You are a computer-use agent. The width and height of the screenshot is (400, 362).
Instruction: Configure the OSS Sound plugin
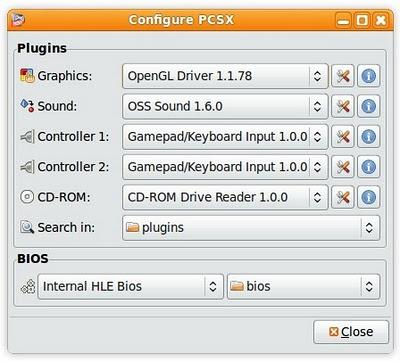click(343, 107)
